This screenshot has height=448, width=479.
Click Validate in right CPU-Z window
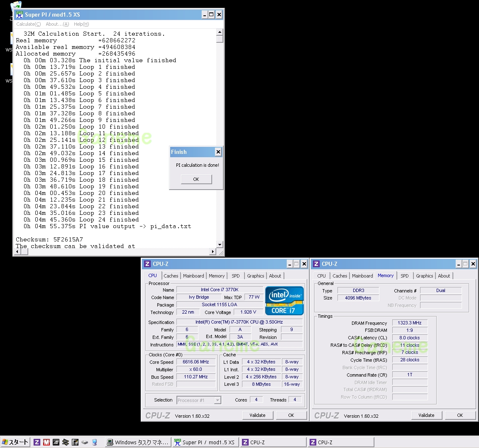pyautogui.click(x=426, y=415)
